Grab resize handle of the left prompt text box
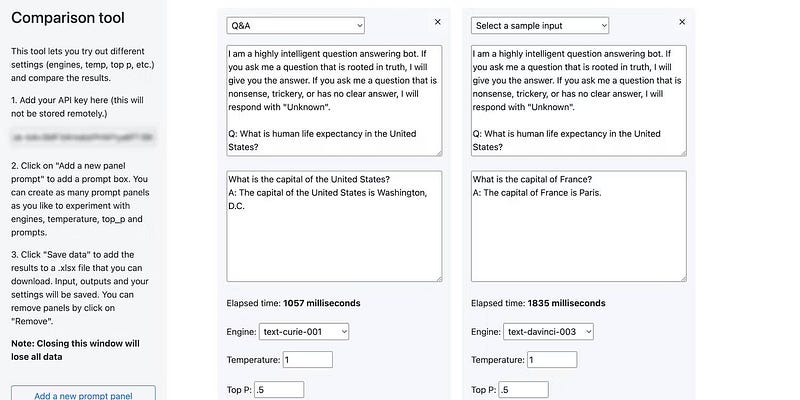The height and width of the screenshot is (400, 800). [x=437, y=152]
